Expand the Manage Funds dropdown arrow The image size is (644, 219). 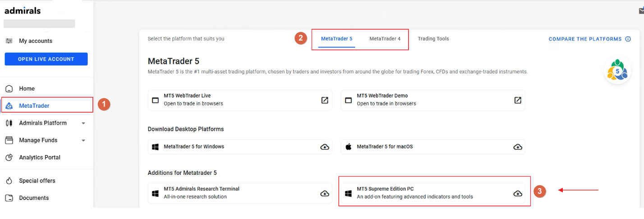point(83,141)
